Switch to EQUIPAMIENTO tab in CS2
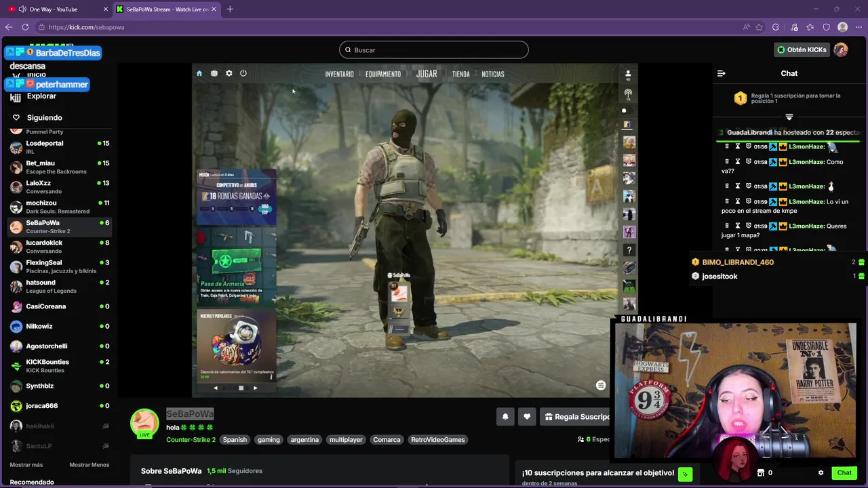 click(383, 74)
